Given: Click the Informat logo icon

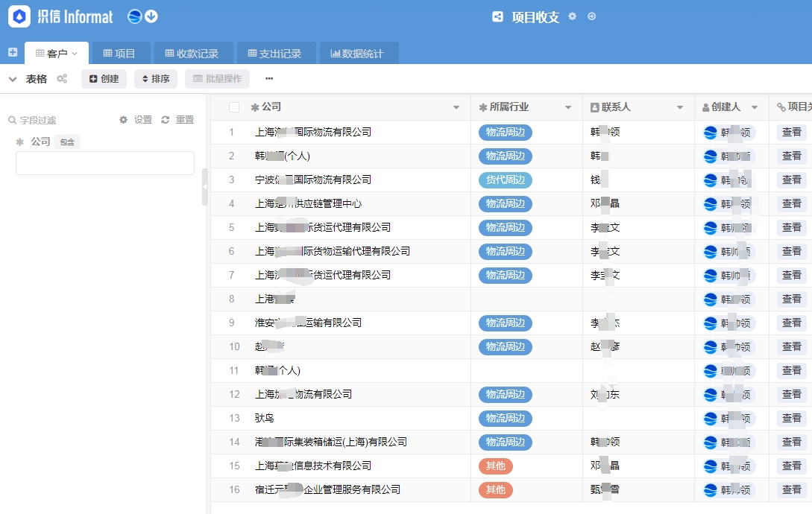Looking at the screenshot, I should click(19, 16).
